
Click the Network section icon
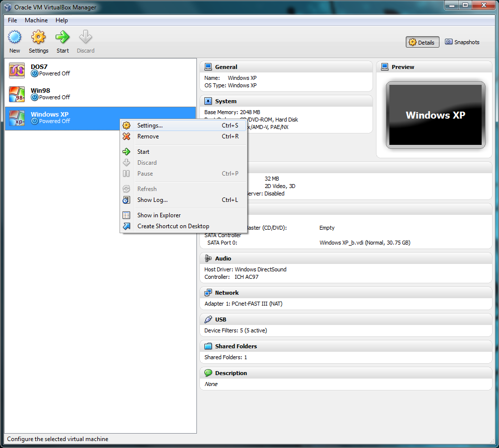click(208, 292)
